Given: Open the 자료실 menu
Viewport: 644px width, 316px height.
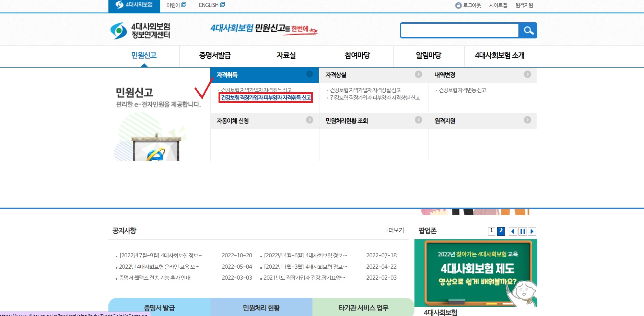Looking at the screenshot, I should tap(286, 56).
